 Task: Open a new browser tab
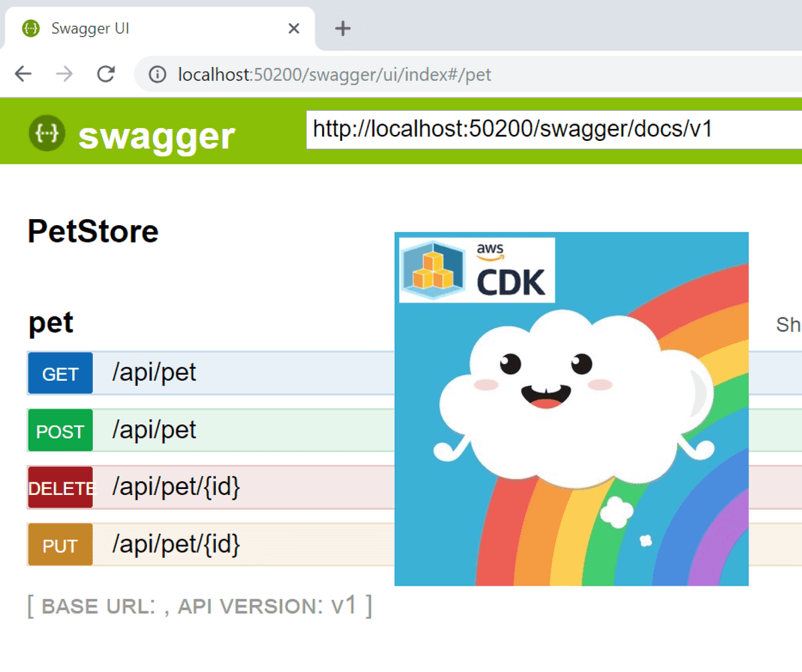tap(343, 28)
